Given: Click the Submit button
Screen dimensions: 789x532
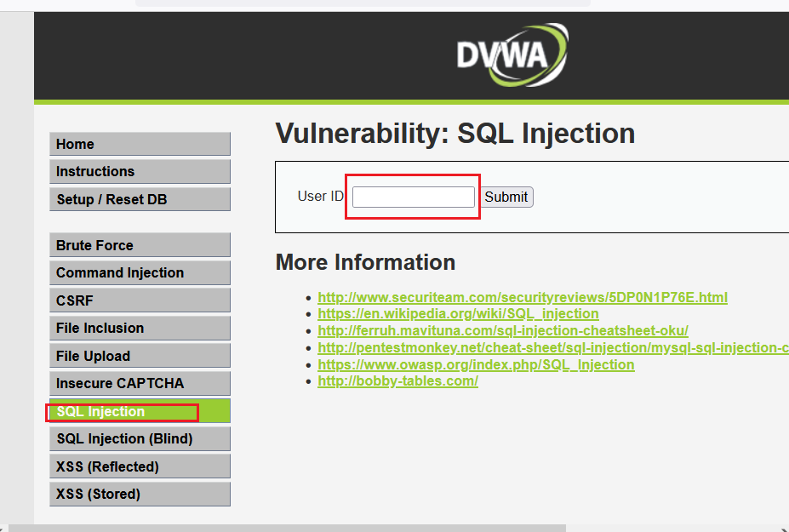Looking at the screenshot, I should 506,197.
